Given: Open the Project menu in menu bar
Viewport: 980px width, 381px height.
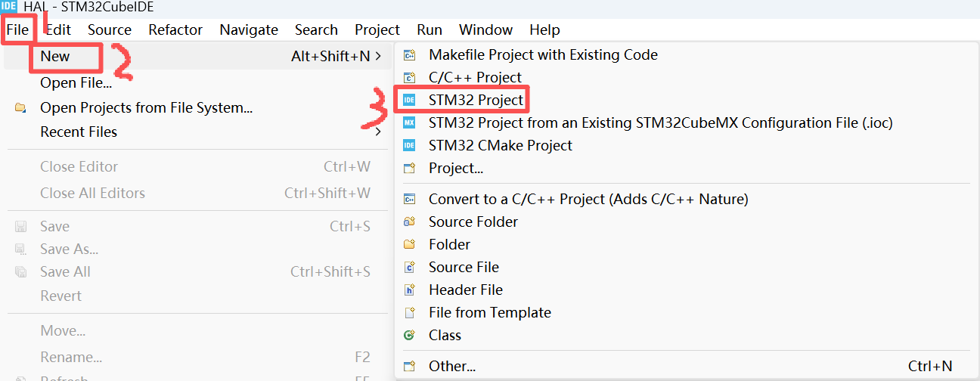Looking at the screenshot, I should (377, 30).
